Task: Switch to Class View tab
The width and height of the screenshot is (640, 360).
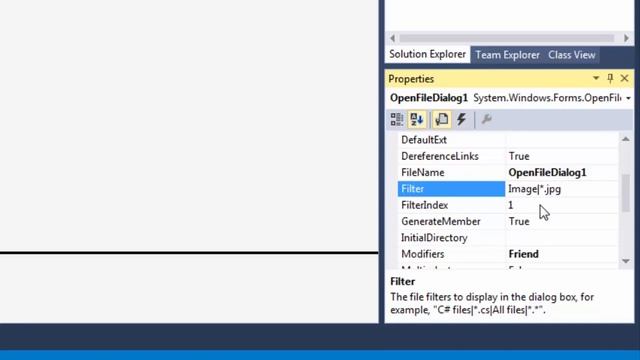Action: coord(572,55)
